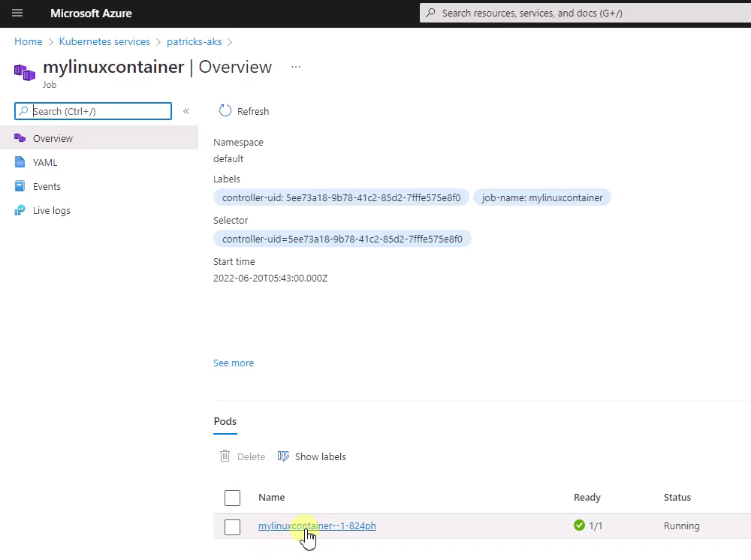Click the See more link
This screenshot has width=751, height=560.
coord(234,363)
